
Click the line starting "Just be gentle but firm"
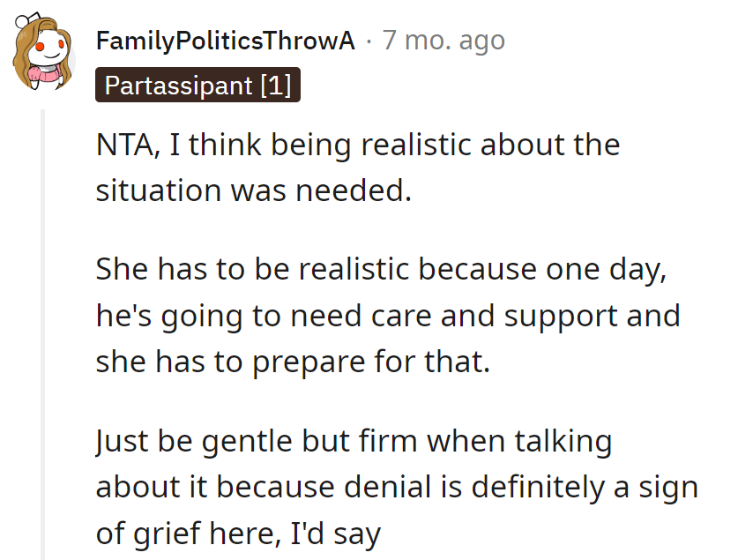354,442
